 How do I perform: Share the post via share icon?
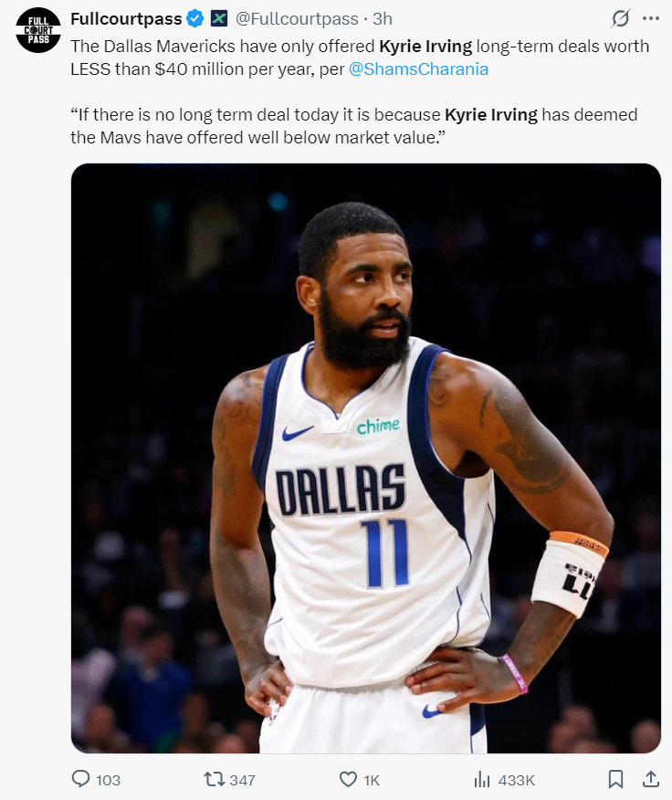(x=649, y=779)
